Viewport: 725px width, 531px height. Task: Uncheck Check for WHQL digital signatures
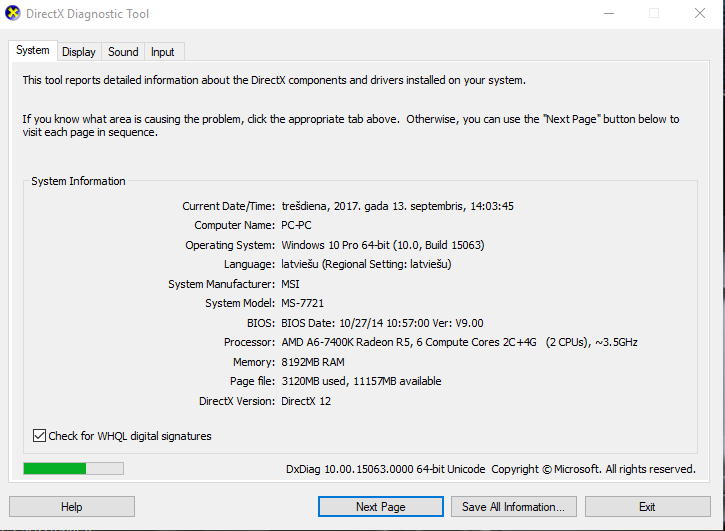(39, 436)
